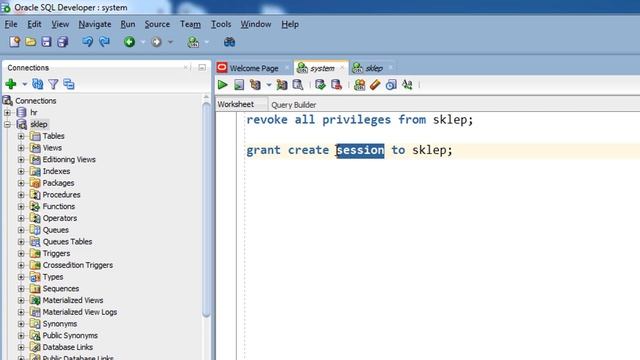Go forward with the grey arrow icon

pyautogui.click(x=156, y=42)
